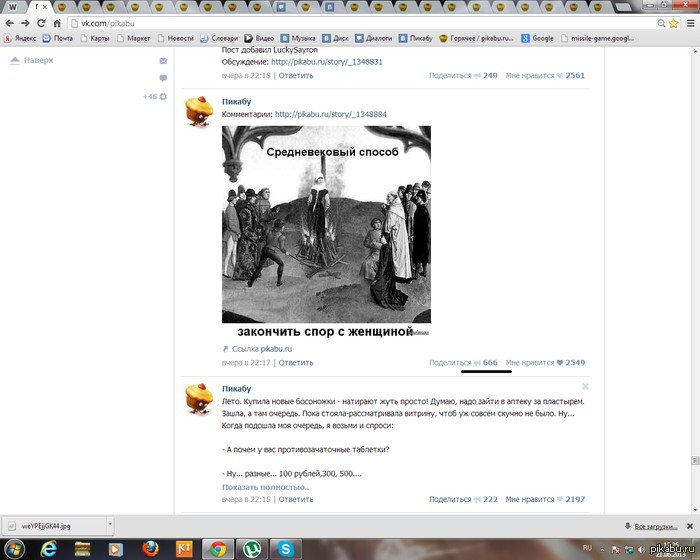Click the Наверх scroll-to-top link

32,60
